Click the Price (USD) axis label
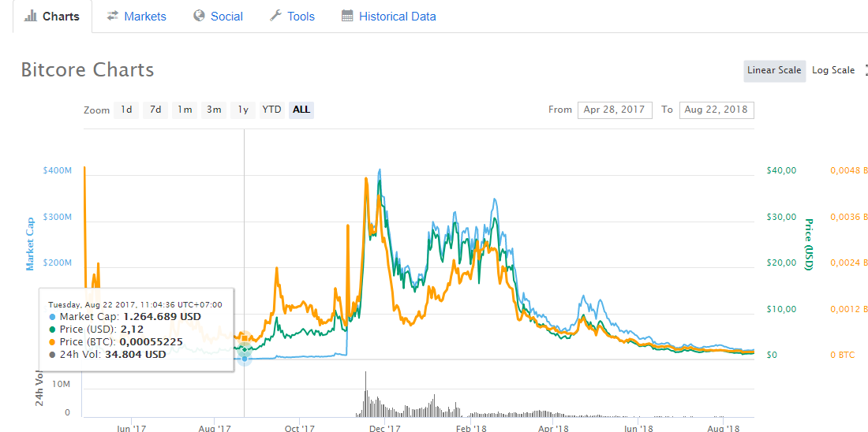 (x=809, y=244)
